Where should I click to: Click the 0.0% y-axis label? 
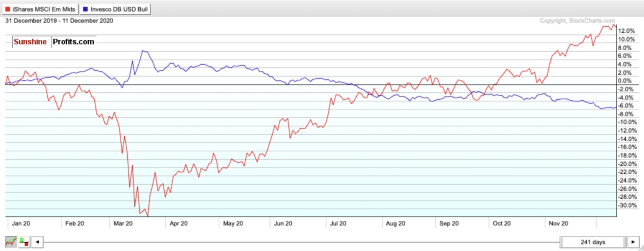pos(625,81)
